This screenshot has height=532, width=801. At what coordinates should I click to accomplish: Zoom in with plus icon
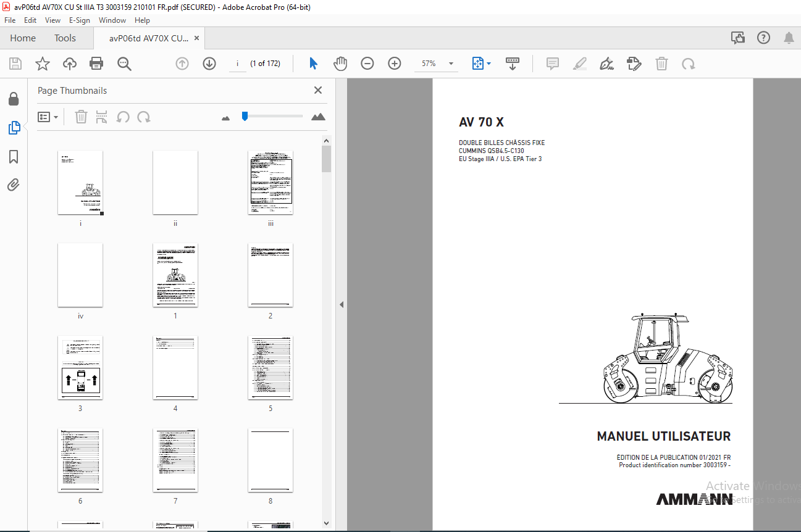[x=395, y=64]
